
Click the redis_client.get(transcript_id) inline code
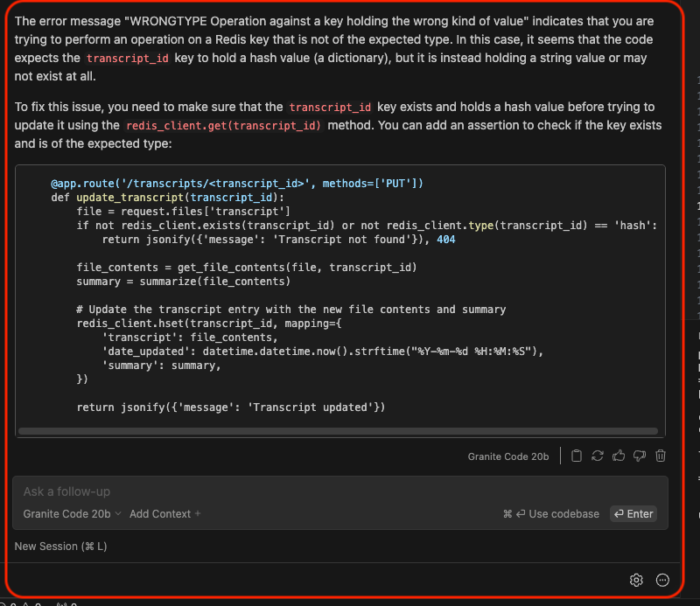click(223, 125)
